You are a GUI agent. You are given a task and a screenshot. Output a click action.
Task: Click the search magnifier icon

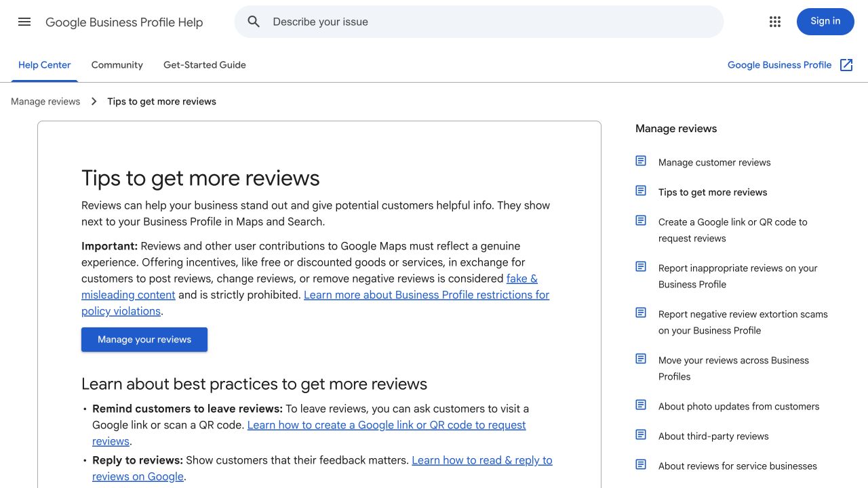click(254, 22)
